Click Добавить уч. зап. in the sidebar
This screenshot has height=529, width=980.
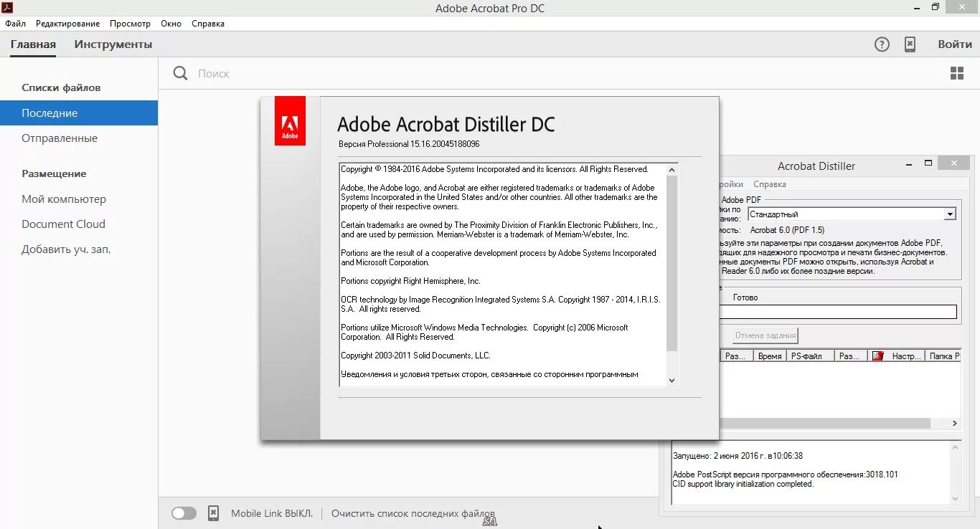(x=66, y=249)
